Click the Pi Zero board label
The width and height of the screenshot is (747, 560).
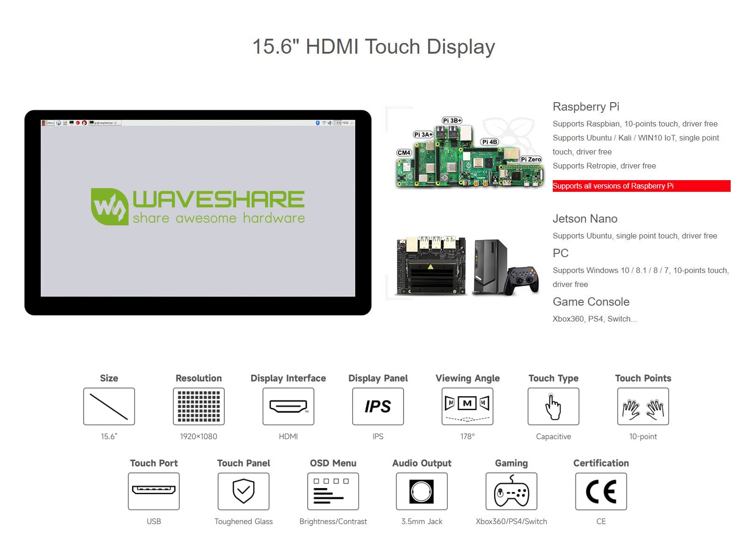531,160
